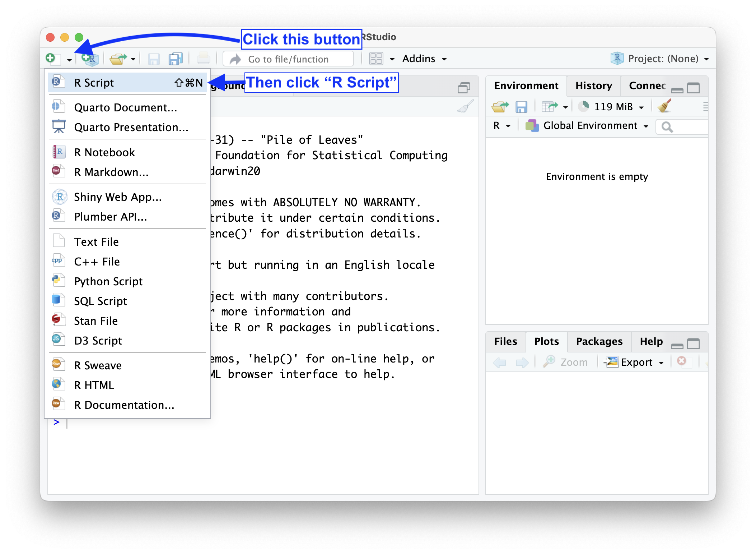Choose R Script from the new file menu
756x554 pixels.
coord(94,82)
